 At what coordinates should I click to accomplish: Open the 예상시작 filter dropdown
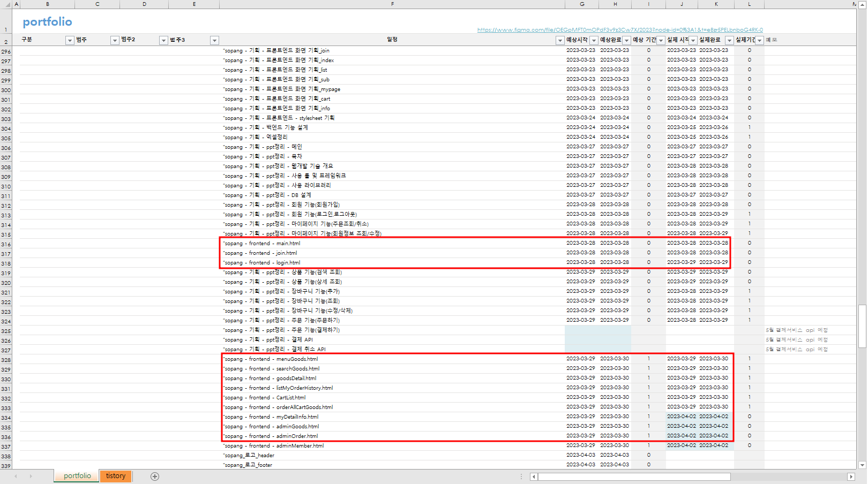(594, 40)
